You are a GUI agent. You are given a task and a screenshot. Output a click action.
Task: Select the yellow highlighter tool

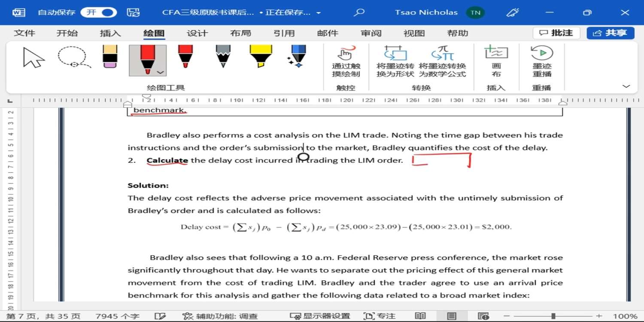click(261, 57)
